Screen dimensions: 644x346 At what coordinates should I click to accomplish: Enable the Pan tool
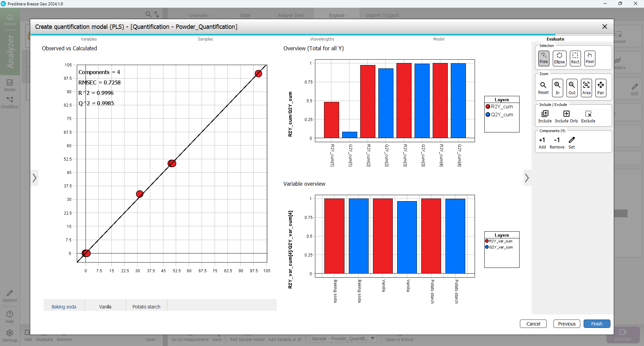(601, 88)
